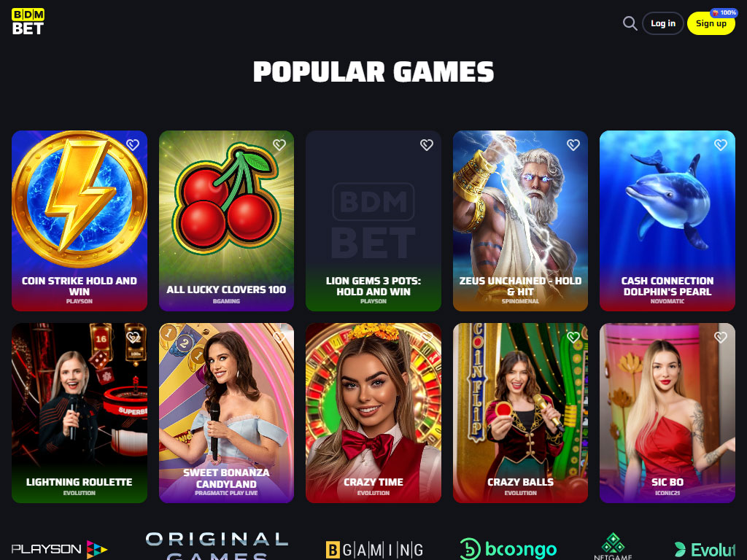The height and width of the screenshot is (560, 747).
Task: Toggle favorite heart on Lion Gems 3 Pots
Action: (426, 145)
